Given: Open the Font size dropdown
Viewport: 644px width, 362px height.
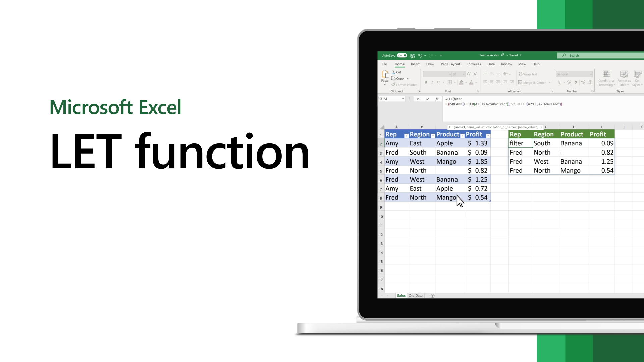Looking at the screenshot, I should pyautogui.click(x=463, y=74).
